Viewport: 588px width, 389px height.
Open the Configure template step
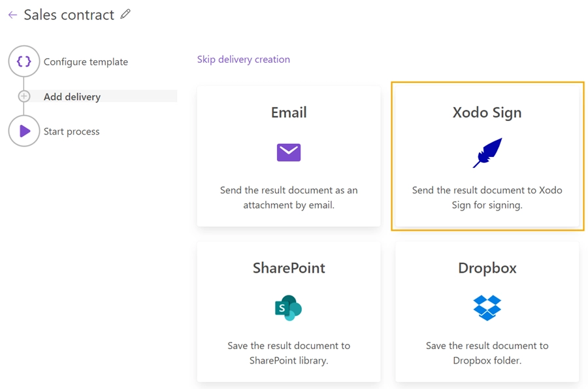86,62
